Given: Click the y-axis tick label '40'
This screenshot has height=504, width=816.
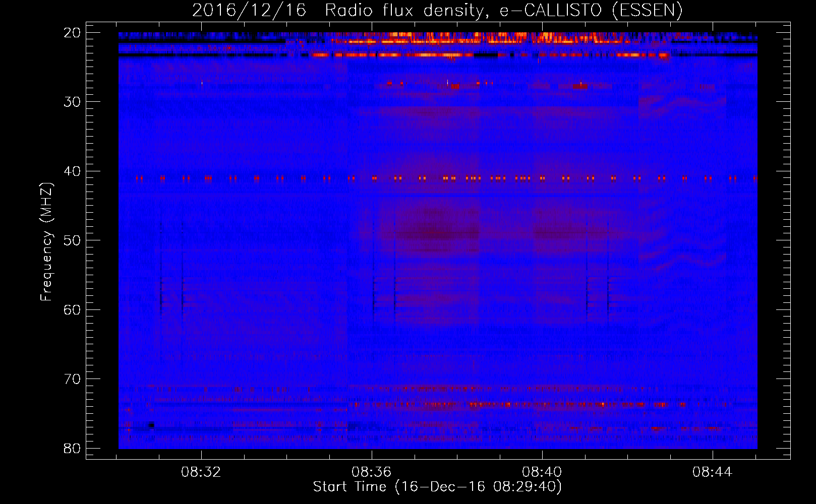Looking at the screenshot, I should [x=73, y=171].
